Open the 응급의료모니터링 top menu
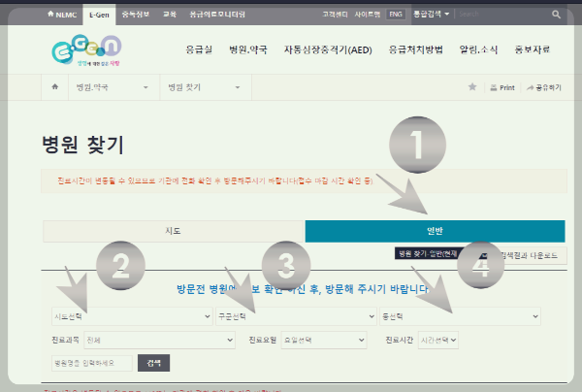582x392 pixels. pos(217,15)
